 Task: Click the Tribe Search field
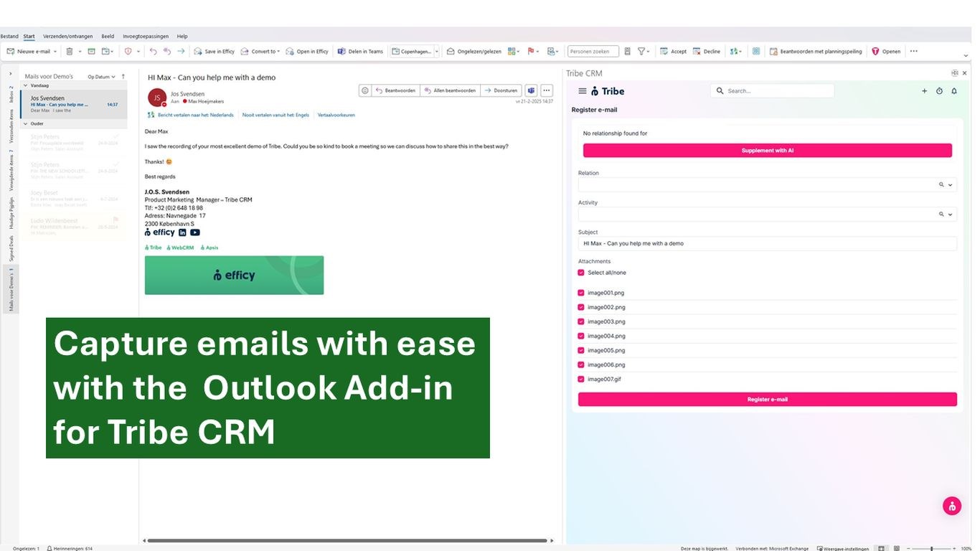pos(773,91)
